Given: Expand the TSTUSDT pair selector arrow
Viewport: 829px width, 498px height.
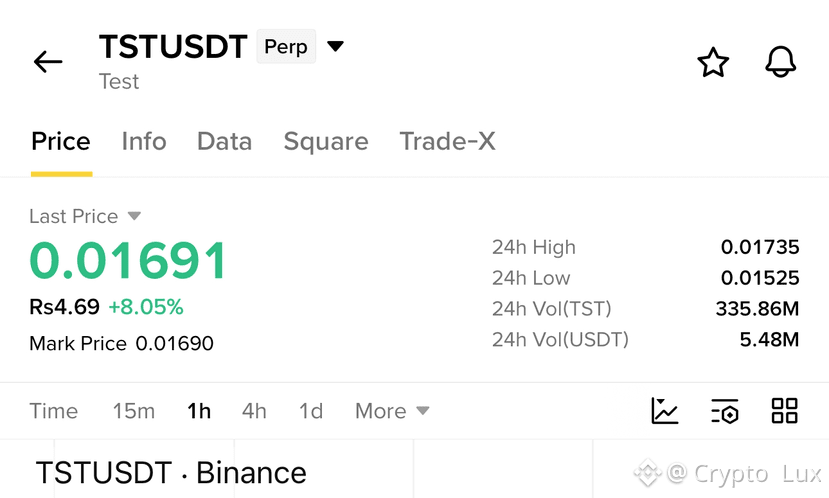Looking at the screenshot, I should tap(335, 47).
